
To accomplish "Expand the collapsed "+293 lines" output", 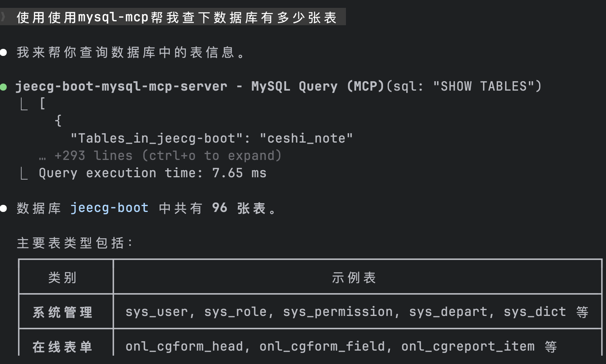I will click(x=168, y=156).
